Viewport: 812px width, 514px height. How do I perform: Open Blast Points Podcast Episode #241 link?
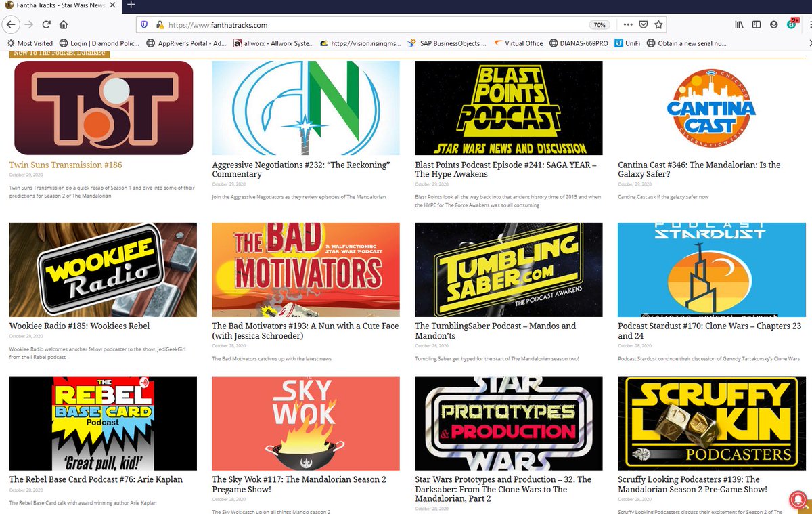click(505, 169)
